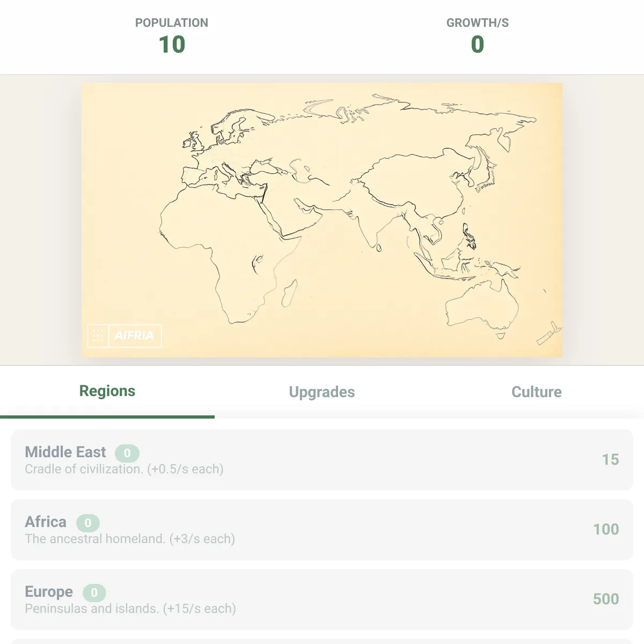This screenshot has width=644, height=644.
Task: Open the Upgrades tab
Action: point(322,392)
